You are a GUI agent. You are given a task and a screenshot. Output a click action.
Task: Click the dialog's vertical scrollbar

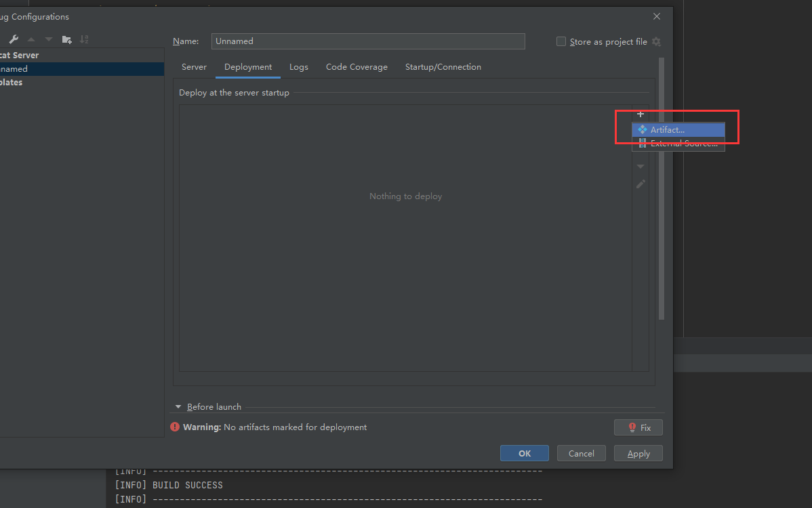click(x=662, y=189)
